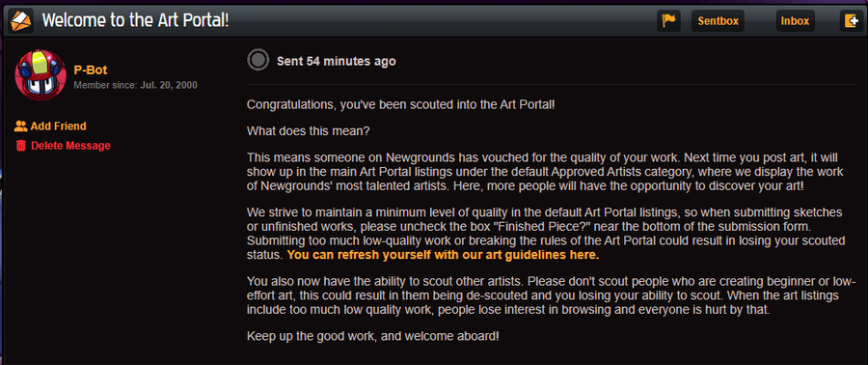Image resolution: width=868 pixels, height=365 pixels.
Task: Click the 'What does this mean?' line
Action: point(309,131)
